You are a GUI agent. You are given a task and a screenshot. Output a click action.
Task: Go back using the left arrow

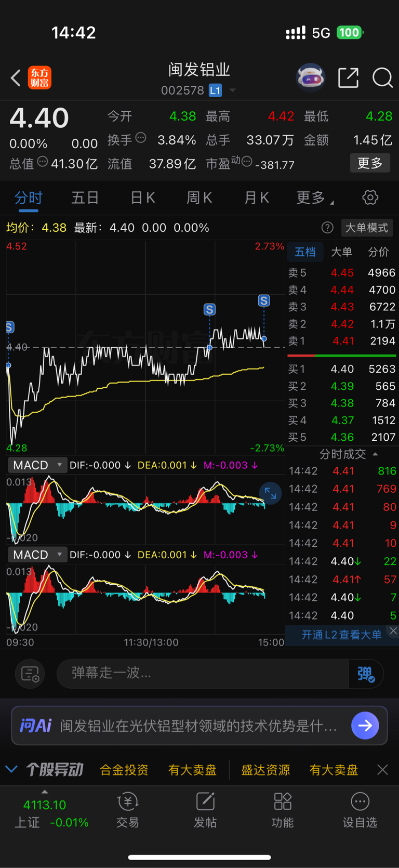click(16, 78)
